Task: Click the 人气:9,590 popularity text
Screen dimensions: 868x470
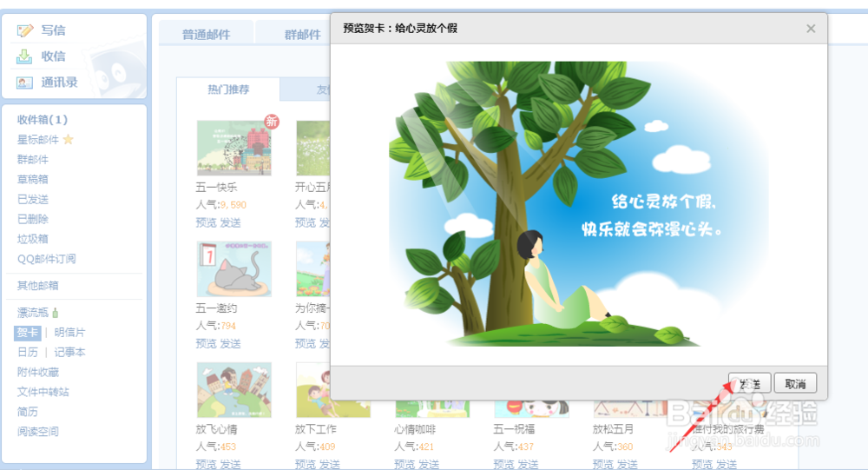Action: click(220, 205)
